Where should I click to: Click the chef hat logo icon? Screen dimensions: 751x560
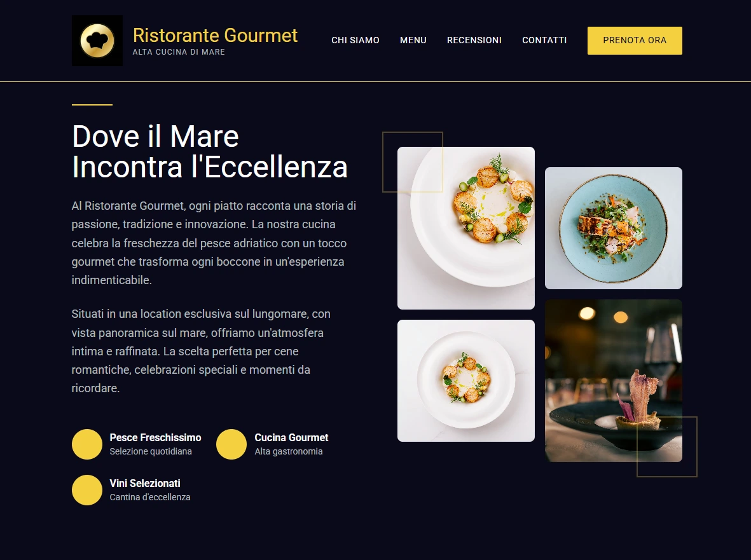pos(97,41)
